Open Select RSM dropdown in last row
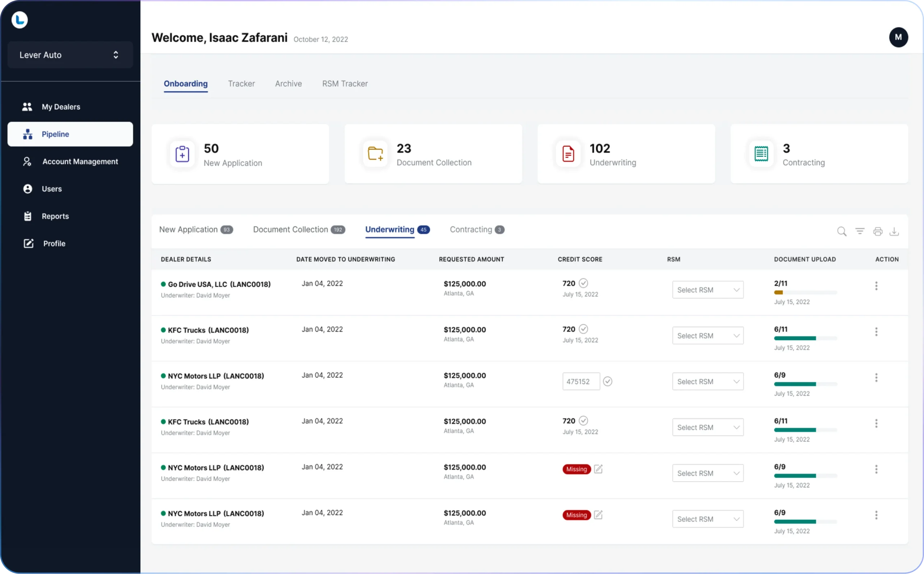The height and width of the screenshot is (574, 924). (x=708, y=519)
